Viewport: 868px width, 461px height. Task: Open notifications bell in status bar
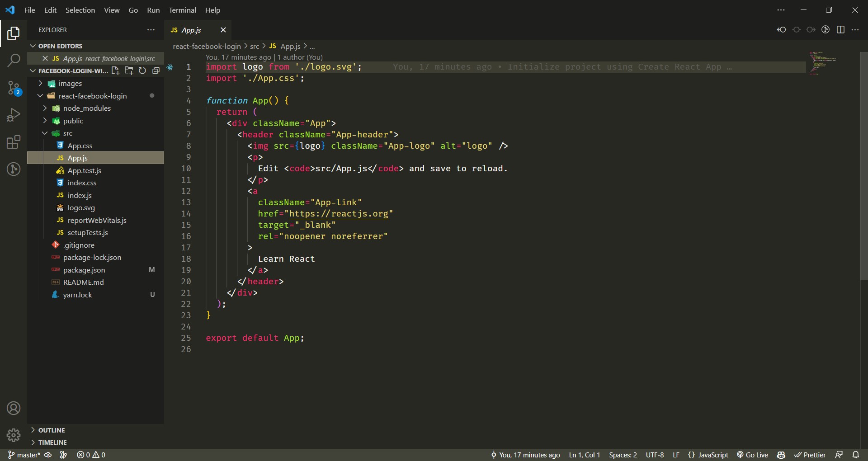855,455
